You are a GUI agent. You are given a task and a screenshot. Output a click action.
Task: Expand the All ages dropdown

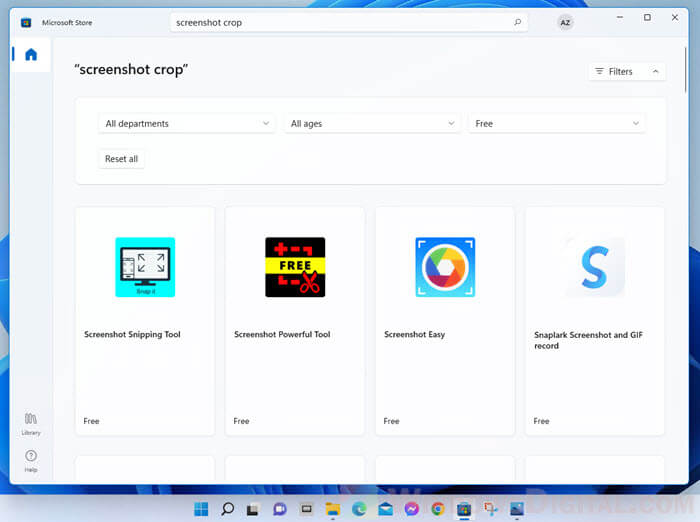[x=372, y=124]
